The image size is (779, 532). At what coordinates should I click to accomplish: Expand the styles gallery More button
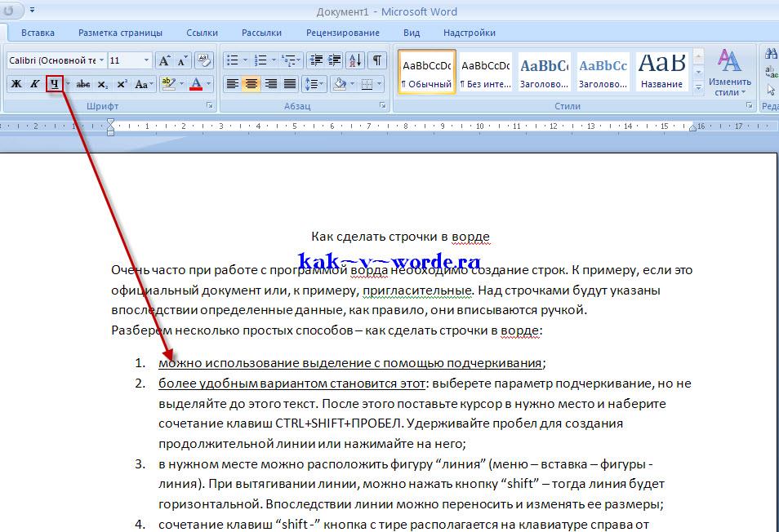pos(698,87)
